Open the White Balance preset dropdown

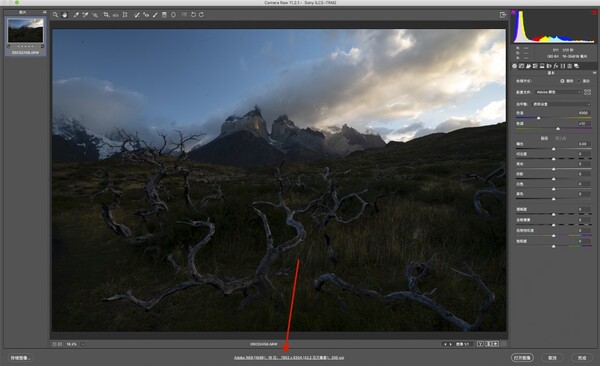pos(561,104)
